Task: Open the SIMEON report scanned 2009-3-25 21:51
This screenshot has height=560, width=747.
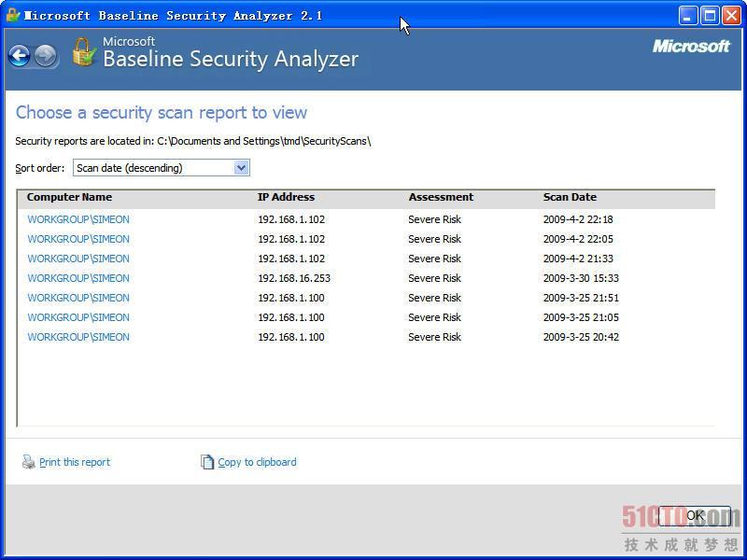Action: [78, 298]
